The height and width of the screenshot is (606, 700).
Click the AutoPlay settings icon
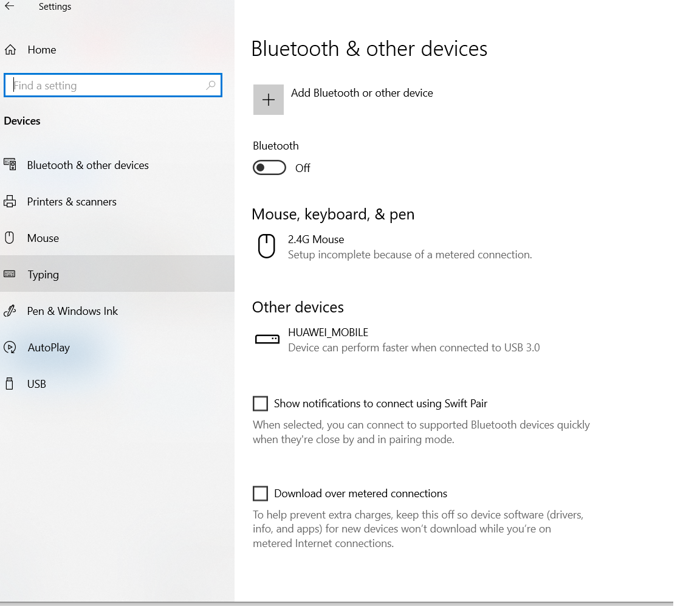[x=10, y=347]
